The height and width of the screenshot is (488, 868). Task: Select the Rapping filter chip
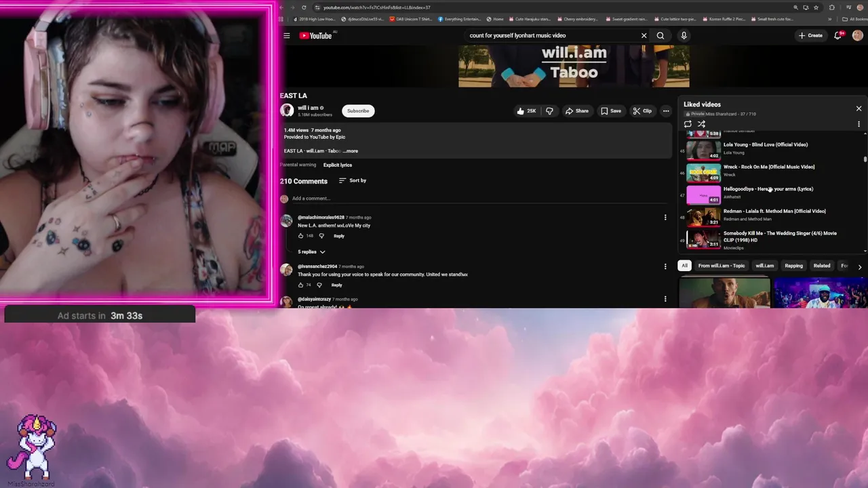(793, 266)
